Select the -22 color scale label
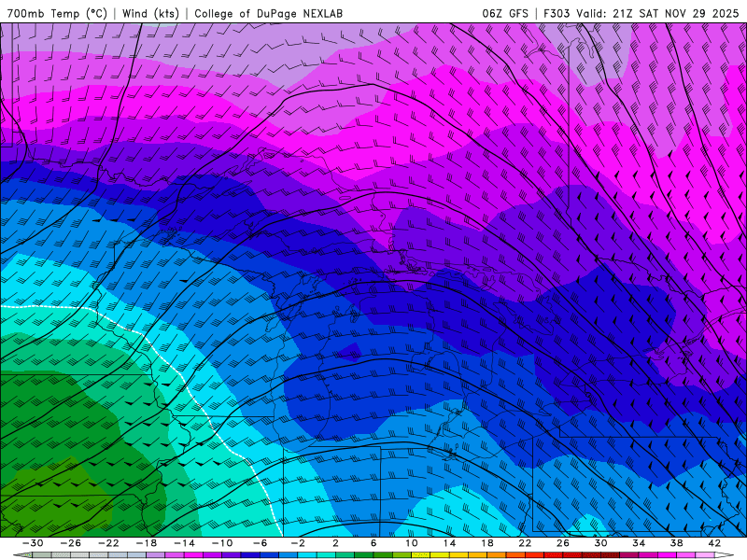747x560 pixels. (x=108, y=543)
